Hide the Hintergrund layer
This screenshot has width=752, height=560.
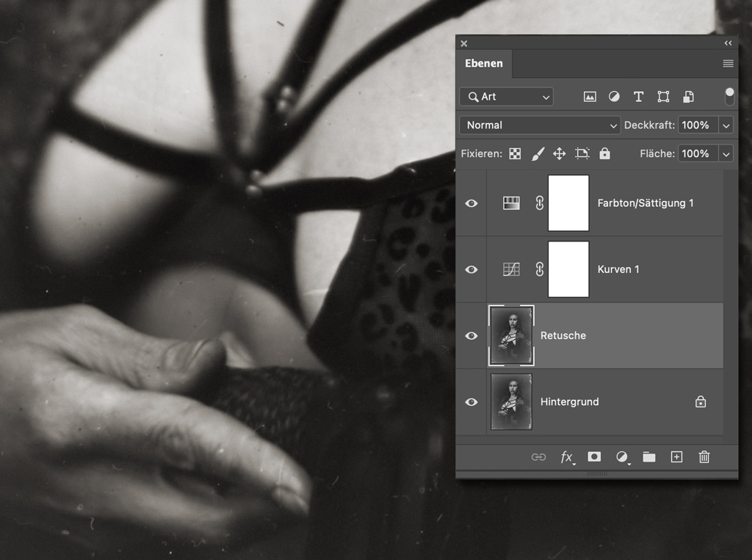coord(471,401)
